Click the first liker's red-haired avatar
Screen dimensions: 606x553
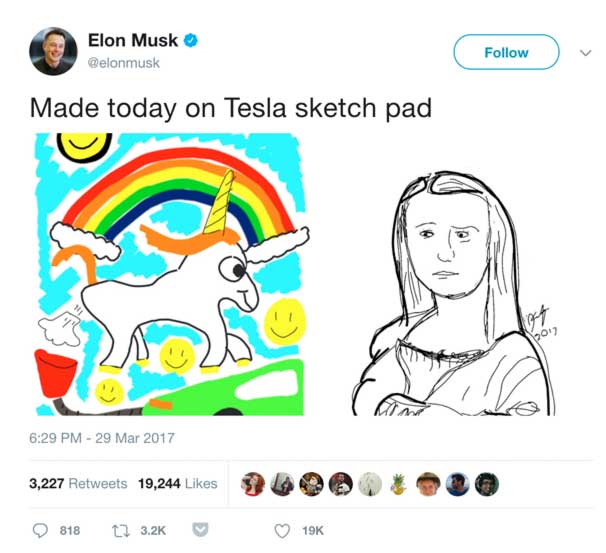tap(253, 484)
